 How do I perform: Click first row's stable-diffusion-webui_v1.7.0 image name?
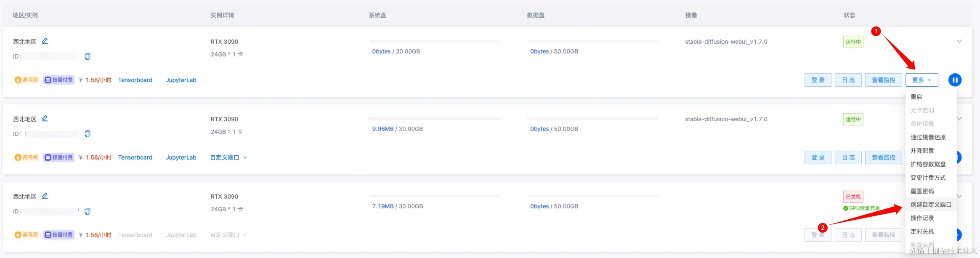coord(726,42)
